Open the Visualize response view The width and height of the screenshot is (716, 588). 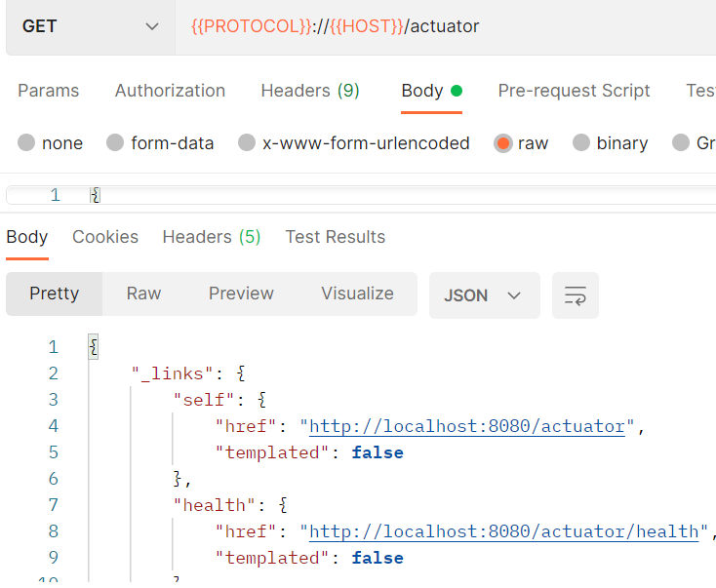click(357, 294)
